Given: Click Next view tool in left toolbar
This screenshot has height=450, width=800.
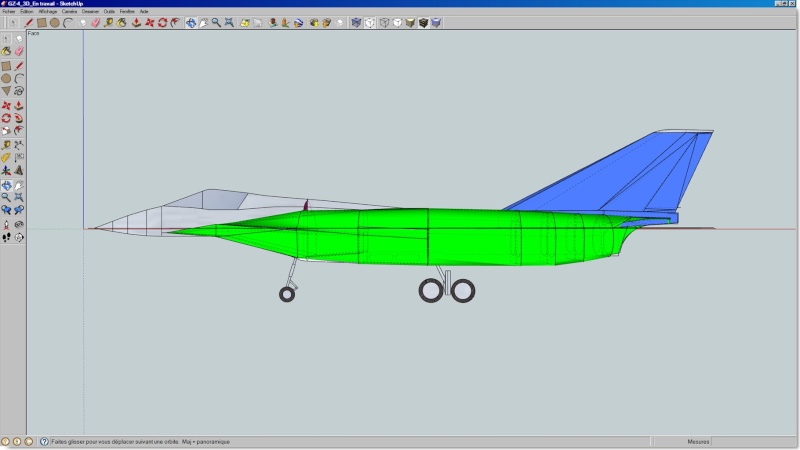Looking at the screenshot, I should pos(19,210).
